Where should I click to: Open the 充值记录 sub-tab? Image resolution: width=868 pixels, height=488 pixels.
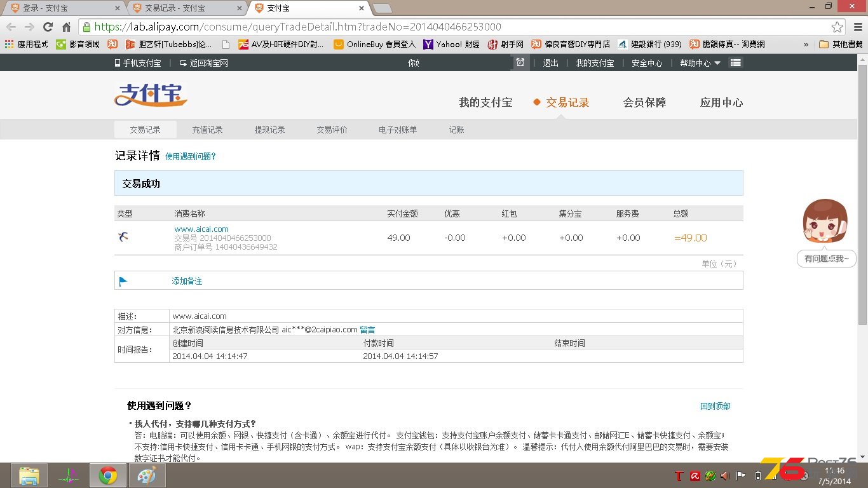coord(207,130)
